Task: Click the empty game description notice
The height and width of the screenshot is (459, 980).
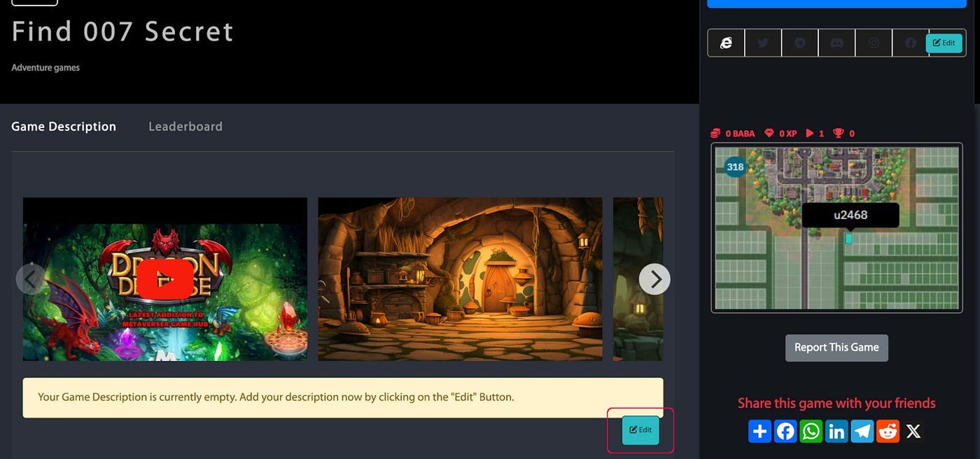Action: coord(343,397)
